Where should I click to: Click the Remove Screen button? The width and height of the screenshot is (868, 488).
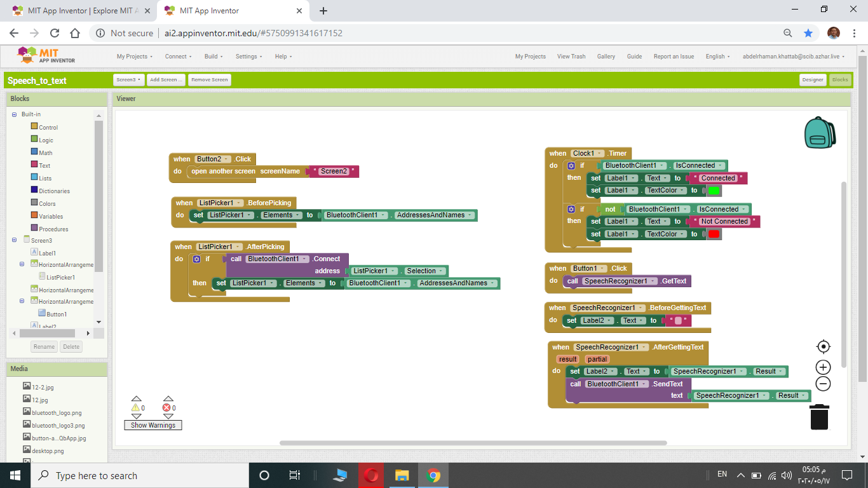(210, 80)
